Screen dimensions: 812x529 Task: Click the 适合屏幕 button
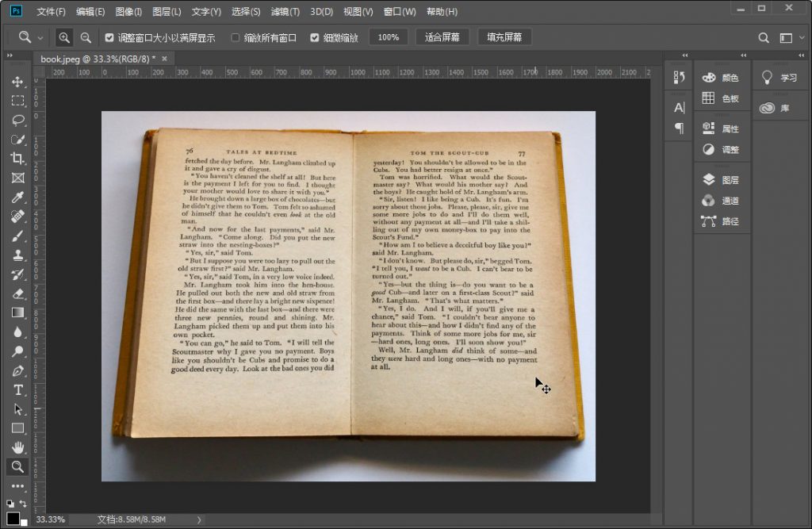(442, 37)
